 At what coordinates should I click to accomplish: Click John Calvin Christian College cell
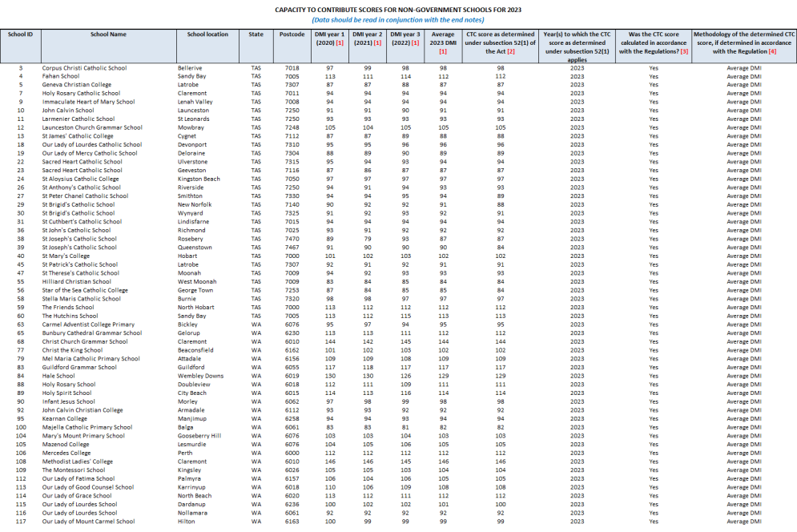(x=83, y=410)
